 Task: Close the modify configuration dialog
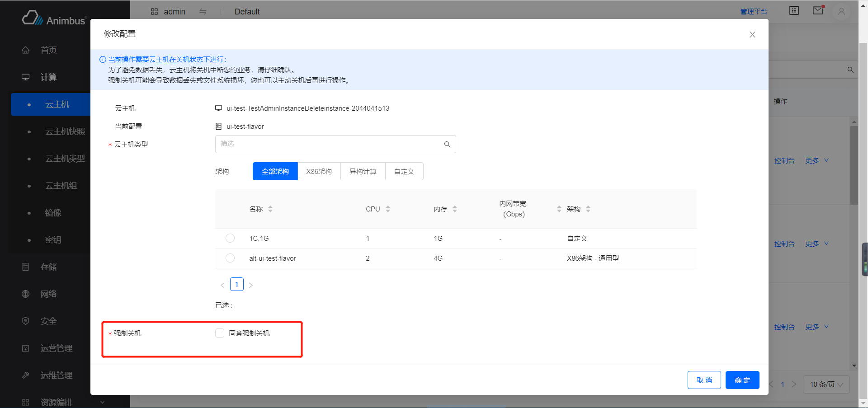(x=752, y=35)
